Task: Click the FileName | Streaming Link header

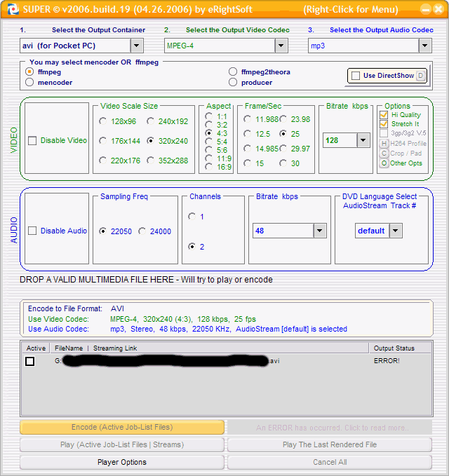Action: point(210,348)
